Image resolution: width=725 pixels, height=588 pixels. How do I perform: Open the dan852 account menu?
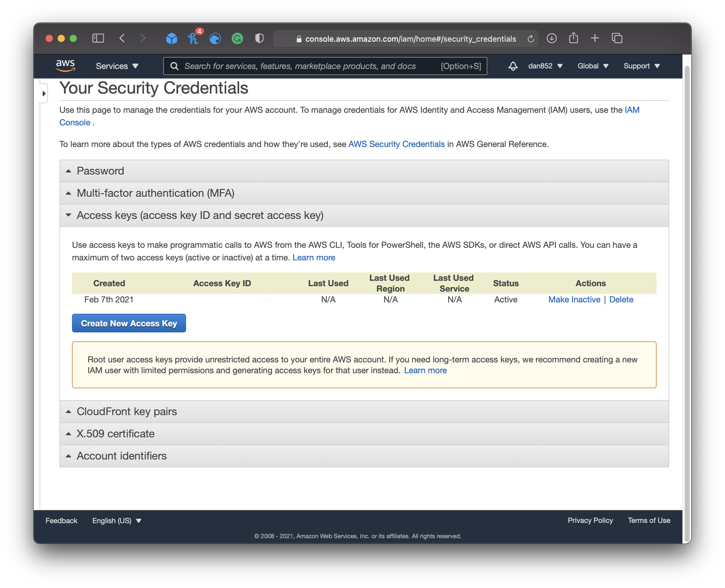[x=545, y=66]
